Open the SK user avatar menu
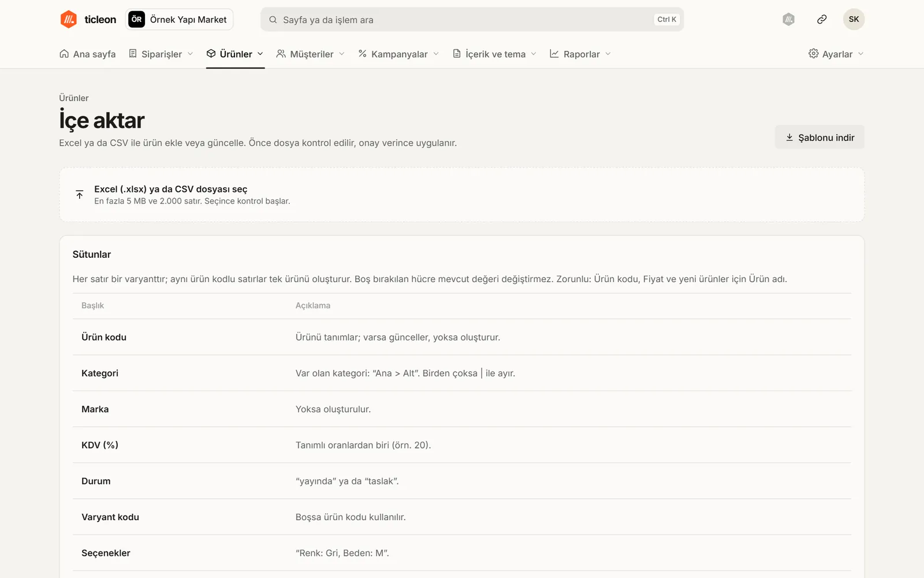Image resolution: width=924 pixels, height=578 pixels. click(x=854, y=19)
